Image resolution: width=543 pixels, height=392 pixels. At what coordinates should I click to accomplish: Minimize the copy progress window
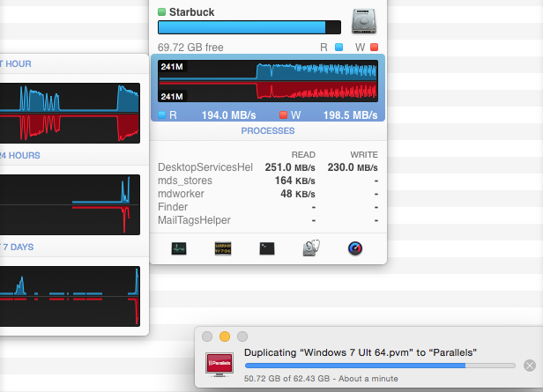click(225, 337)
